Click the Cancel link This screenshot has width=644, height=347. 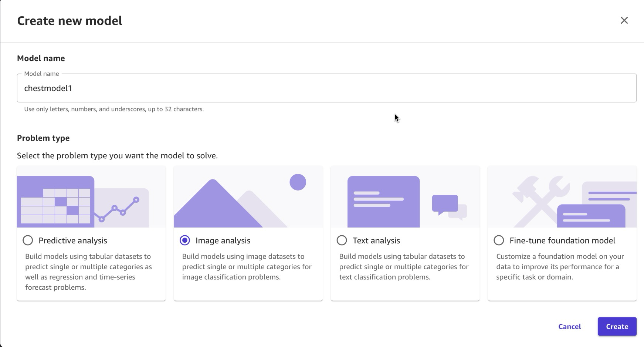(569, 326)
